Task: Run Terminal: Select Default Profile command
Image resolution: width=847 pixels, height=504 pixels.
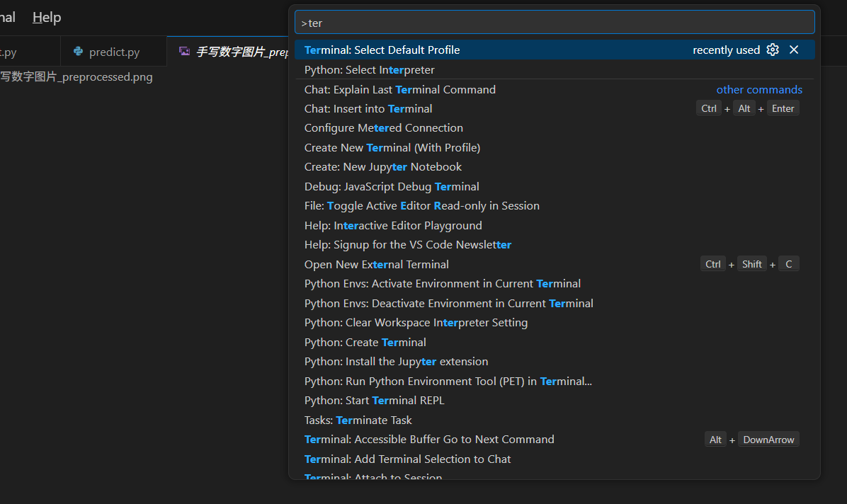Action: point(555,50)
